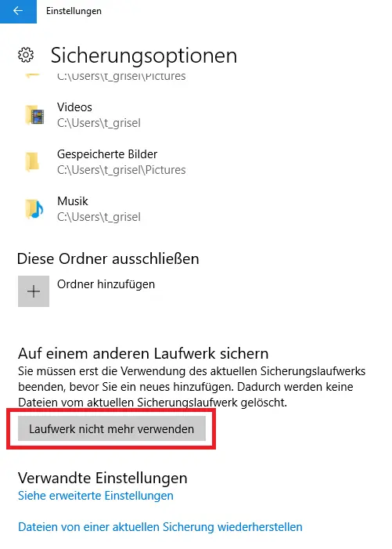Click Laufwerk nicht mehr verwenden button

click(112, 429)
